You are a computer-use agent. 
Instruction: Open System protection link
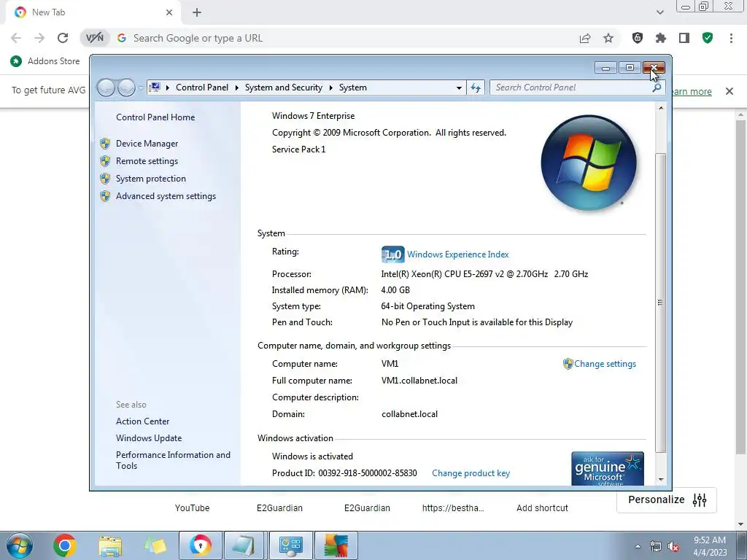(x=150, y=179)
